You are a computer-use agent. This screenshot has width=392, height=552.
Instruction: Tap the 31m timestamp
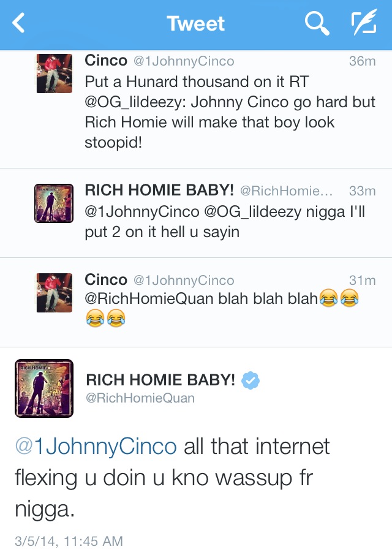[x=363, y=280]
